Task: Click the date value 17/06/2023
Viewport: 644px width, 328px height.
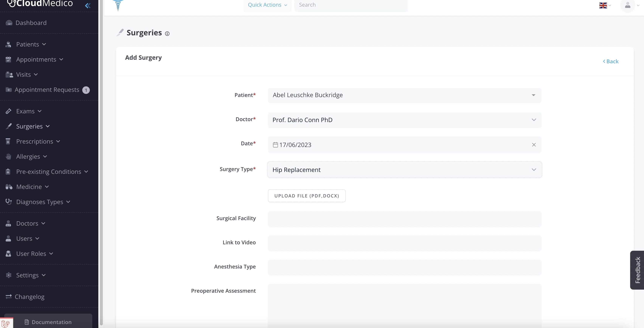Action: [295, 145]
